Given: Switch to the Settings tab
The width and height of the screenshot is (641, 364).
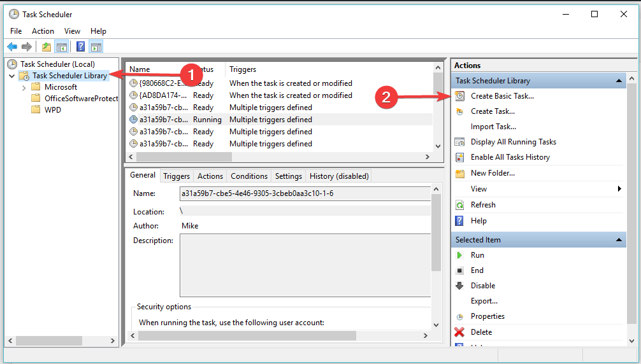Looking at the screenshot, I should (288, 176).
